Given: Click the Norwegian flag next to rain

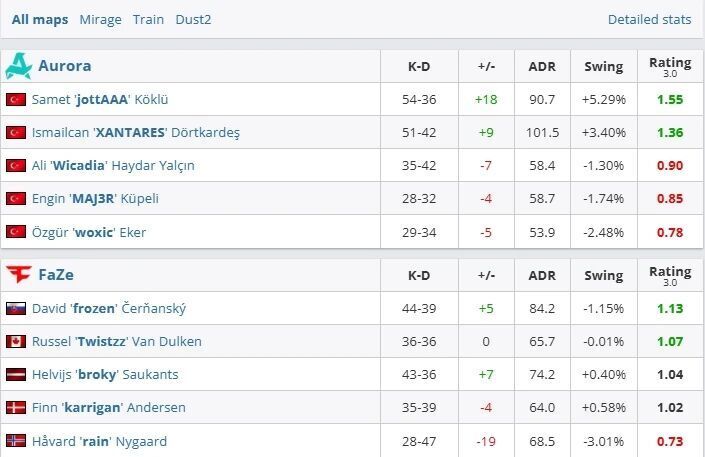Looking at the screenshot, I should (x=16, y=441).
